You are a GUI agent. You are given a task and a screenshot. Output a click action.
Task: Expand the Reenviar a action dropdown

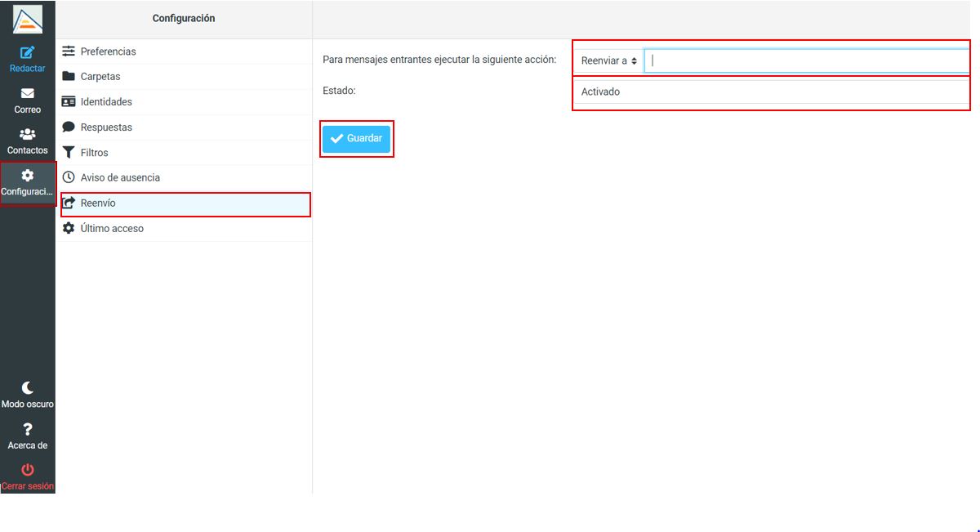(608, 61)
